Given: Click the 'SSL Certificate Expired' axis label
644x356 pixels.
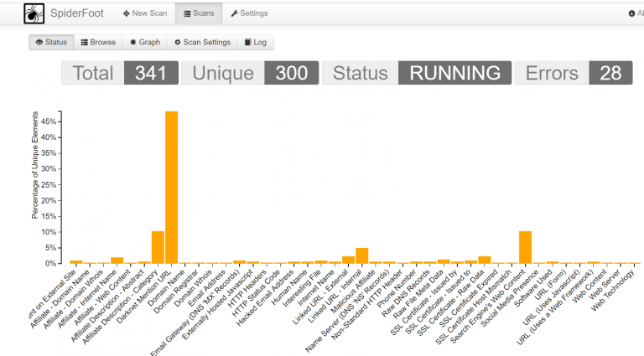Looking at the screenshot, I should 468,298.
